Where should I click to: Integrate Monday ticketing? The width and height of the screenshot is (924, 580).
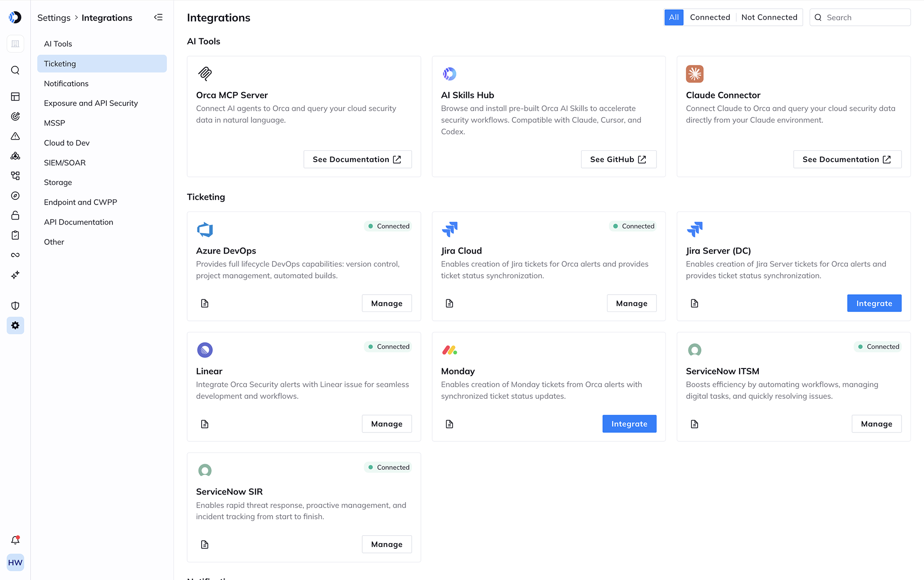[629, 424]
